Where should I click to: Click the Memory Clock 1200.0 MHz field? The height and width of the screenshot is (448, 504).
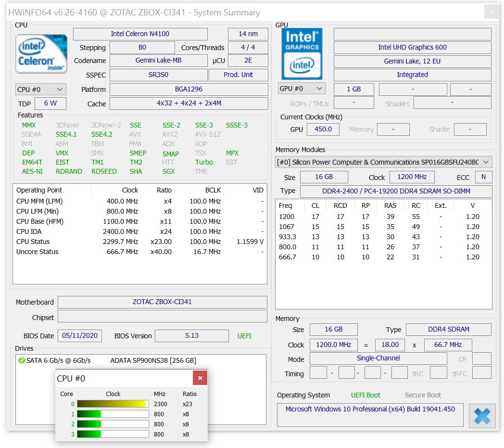point(334,345)
